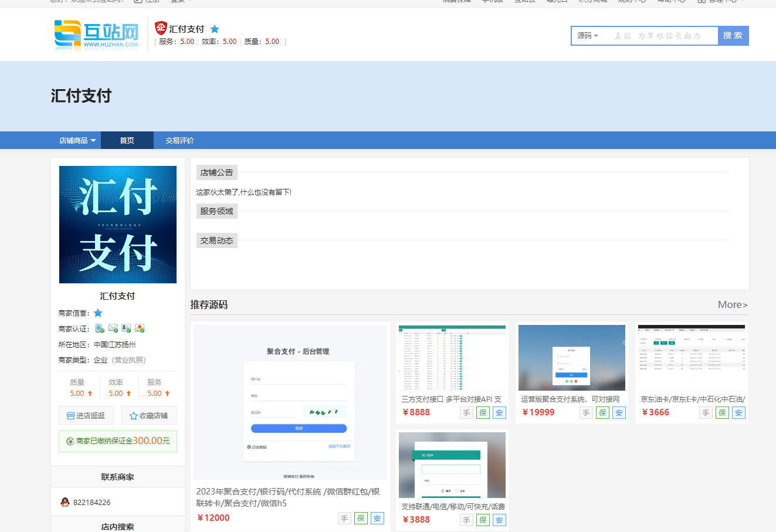Click the 安 badge on the ¥19999 item
The width and height of the screenshot is (776, 532).
619,413
